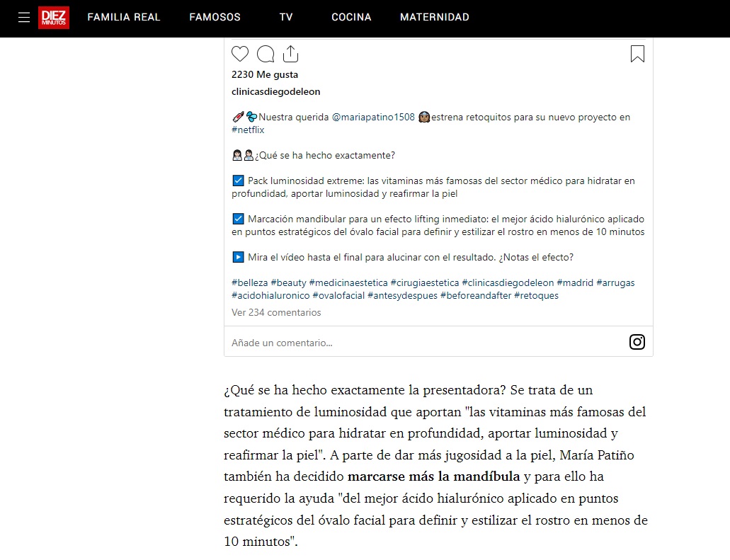Navigate to the Maternidad section
The image size is (730, 560).
pos(434,17)
